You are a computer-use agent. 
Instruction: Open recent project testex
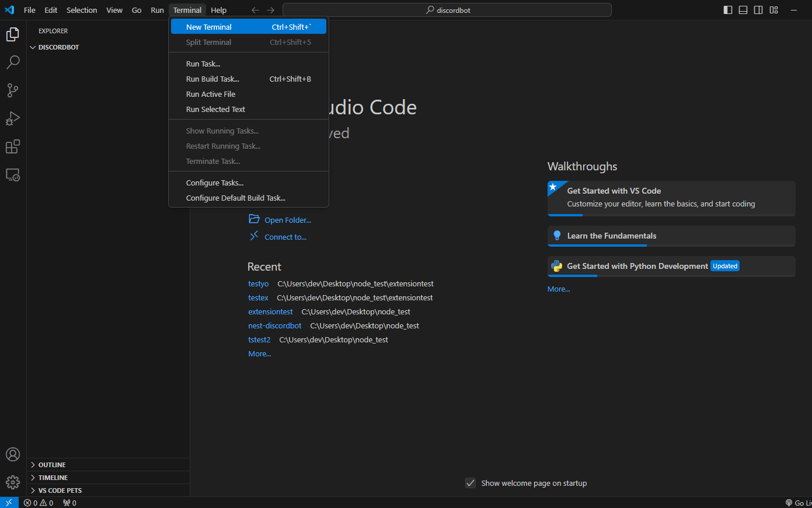click(258, 297)
